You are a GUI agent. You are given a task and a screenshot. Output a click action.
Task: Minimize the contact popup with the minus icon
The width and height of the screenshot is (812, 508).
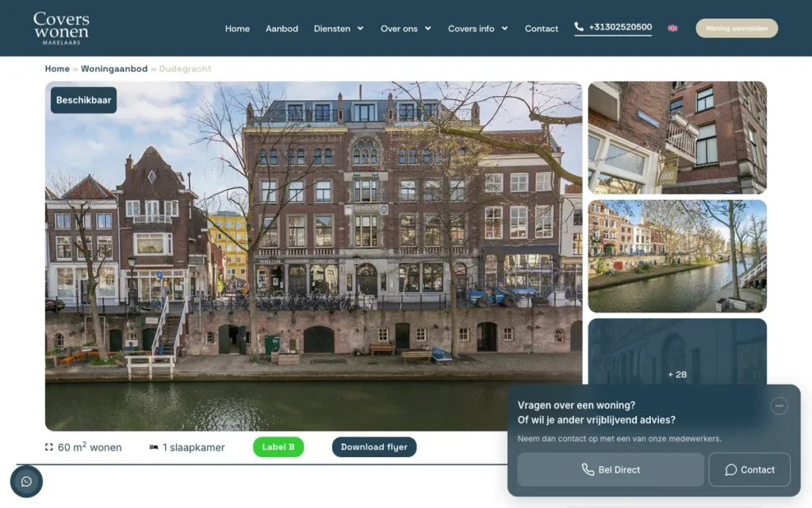[x=779, y=406]
